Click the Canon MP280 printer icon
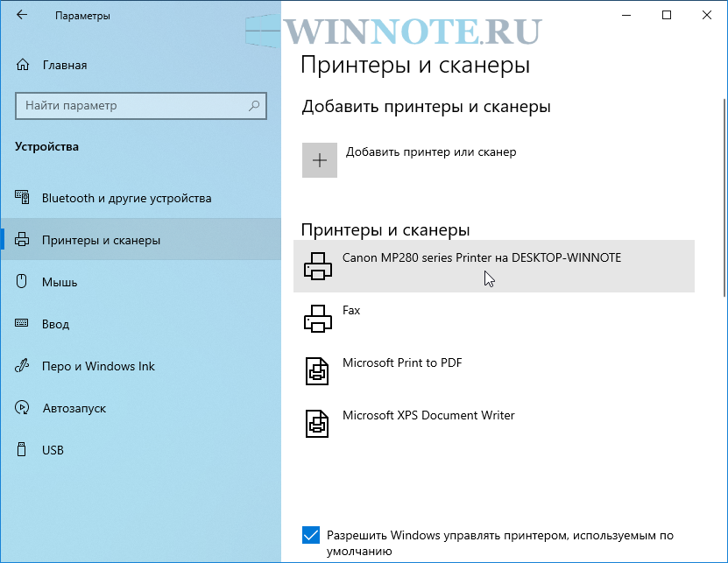Image resolution: width=728 pixels, height=563 pixels. tap(317, 265)
